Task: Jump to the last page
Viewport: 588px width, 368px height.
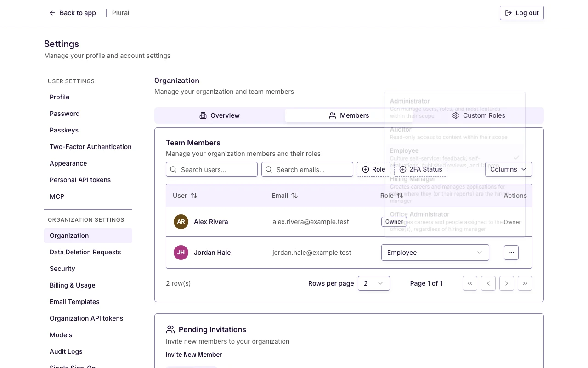Action: pos(525,283)
